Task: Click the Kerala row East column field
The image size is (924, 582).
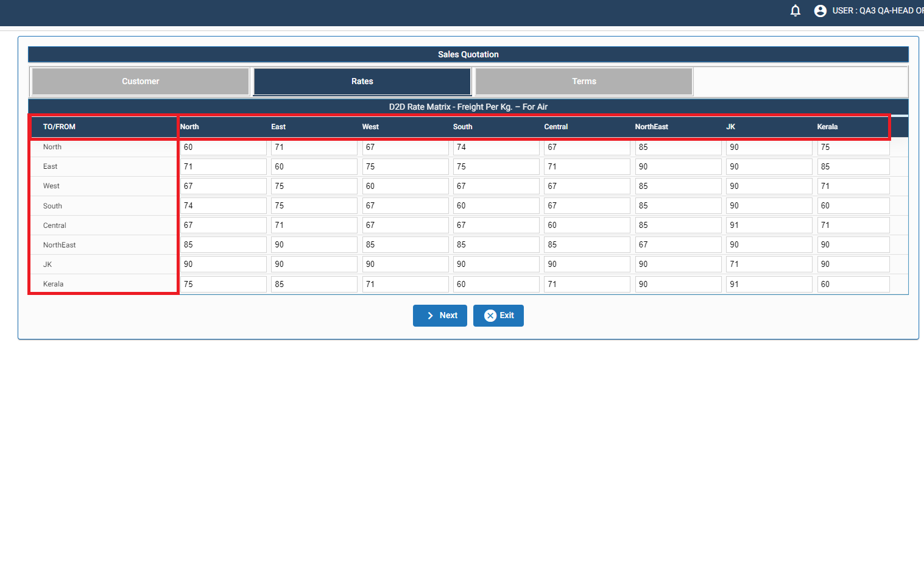Action: point(314,285)
